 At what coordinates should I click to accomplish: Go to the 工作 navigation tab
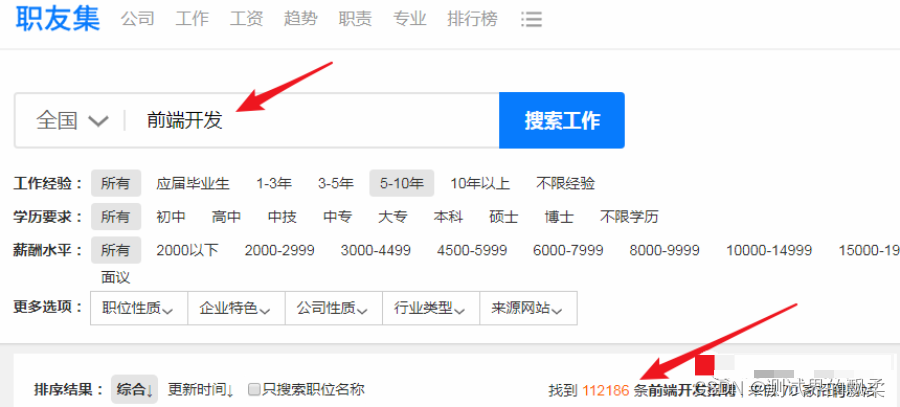point(192,19)
